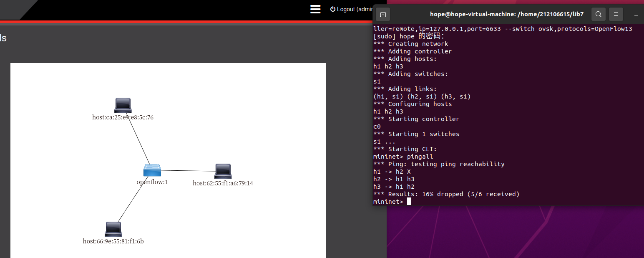Click the 'h1 -> h2 X' result line
Image resolution: width=644 pixels, height=258 pixels.
click(392, 172)
